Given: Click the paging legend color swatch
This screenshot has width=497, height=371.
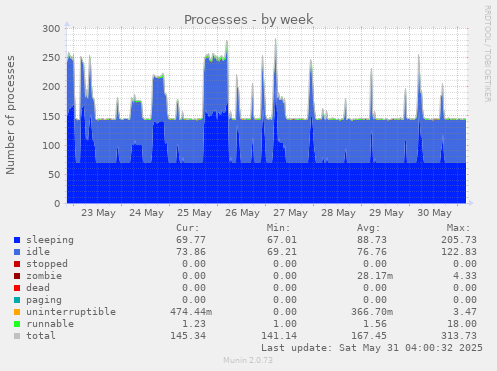Looking at the screenshot, I should [17, 300].
